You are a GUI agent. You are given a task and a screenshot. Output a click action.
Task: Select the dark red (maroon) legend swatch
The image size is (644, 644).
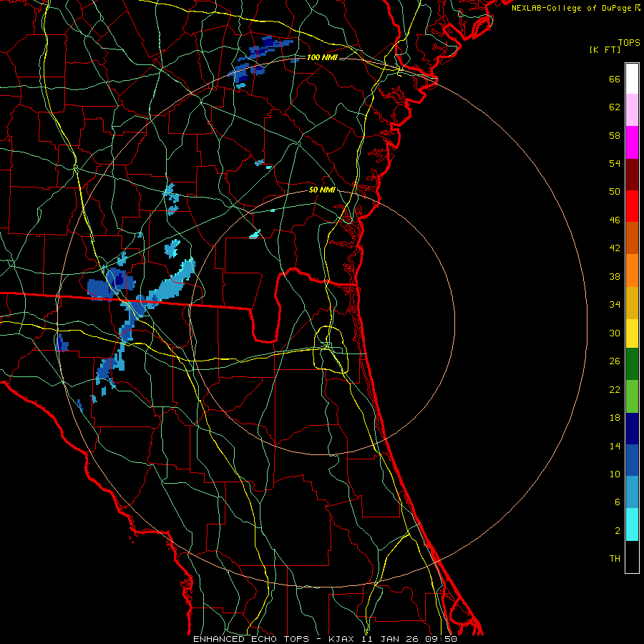[x=632, y=175]
